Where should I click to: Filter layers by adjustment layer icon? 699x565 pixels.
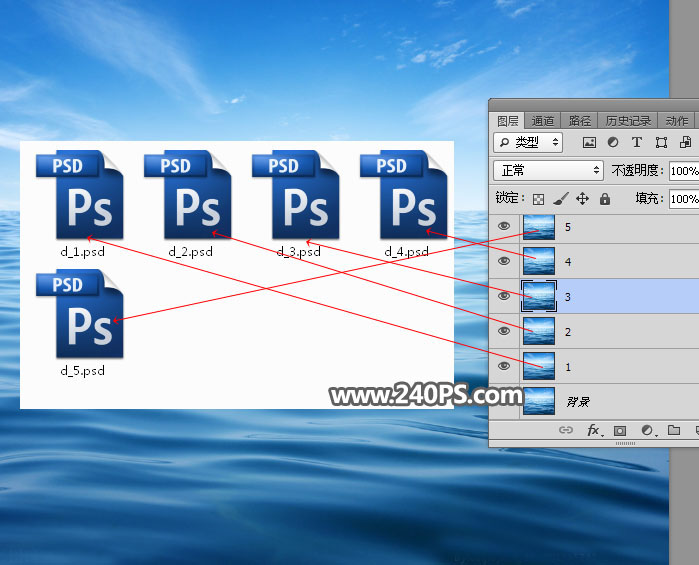point(613,142)
